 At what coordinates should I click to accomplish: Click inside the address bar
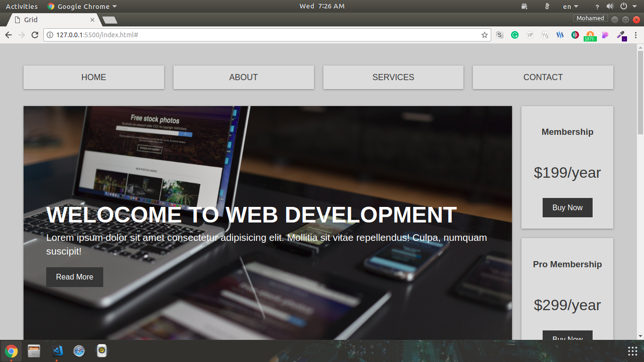pyautogui.click(x=236, y=34)
